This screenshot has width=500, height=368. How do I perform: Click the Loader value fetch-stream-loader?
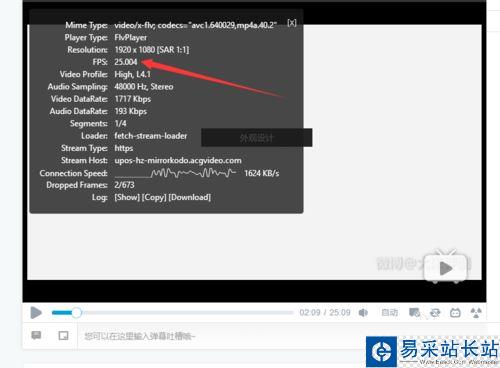click(x=150, y=136)
